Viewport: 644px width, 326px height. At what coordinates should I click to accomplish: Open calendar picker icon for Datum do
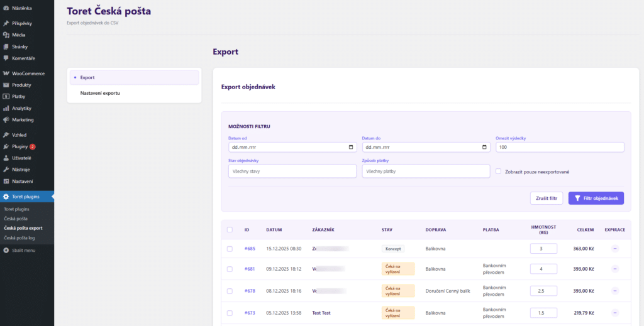click(484, 147)
